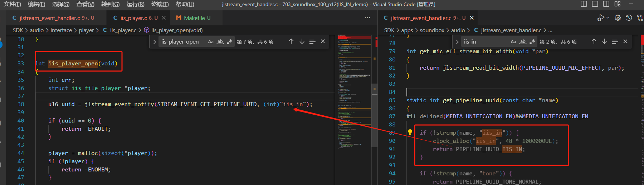
Task: Expand replace row in iis_in find widget
Action: (457, 42)
